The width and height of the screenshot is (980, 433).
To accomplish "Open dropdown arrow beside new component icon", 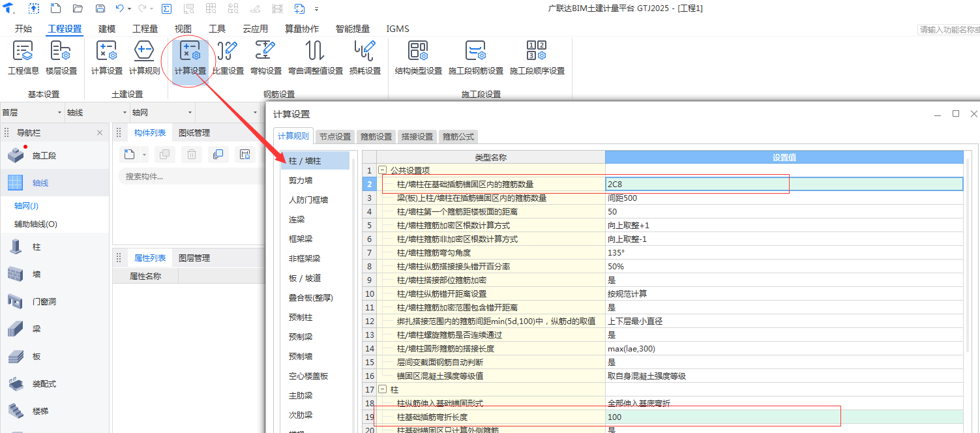I will pyautogui.click(x=144, y=155).
